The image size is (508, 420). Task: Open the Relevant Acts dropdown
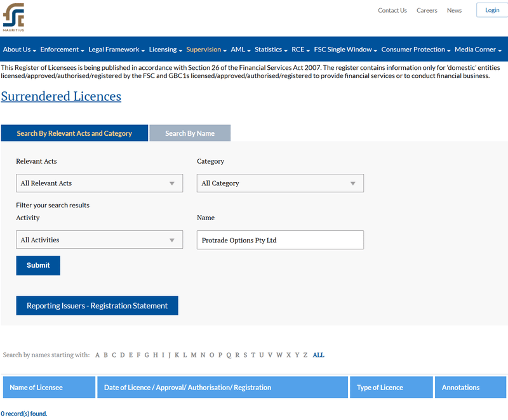pyautogui.click(x=100, y=183)
